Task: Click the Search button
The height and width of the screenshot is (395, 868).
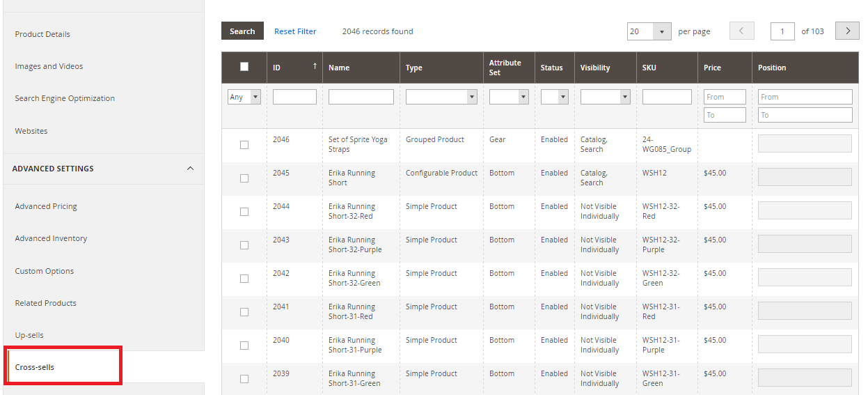Action: 242,31
